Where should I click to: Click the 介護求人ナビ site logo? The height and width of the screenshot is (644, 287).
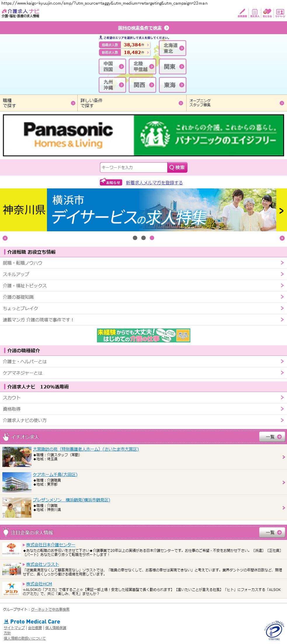coord(20,13)
